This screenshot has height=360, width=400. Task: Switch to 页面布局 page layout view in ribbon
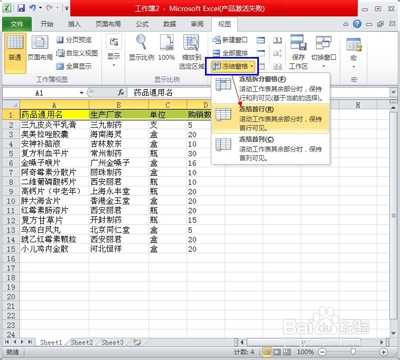40,48
